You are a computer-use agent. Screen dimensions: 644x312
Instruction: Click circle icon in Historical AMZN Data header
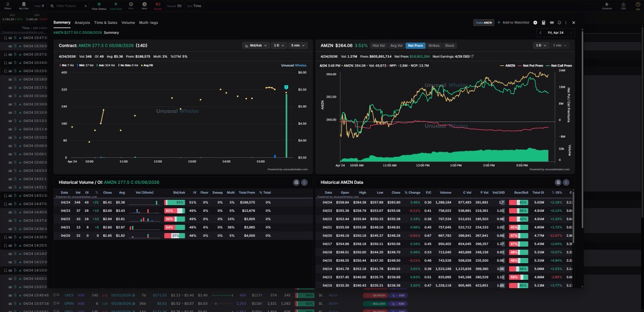pos(566,182)
